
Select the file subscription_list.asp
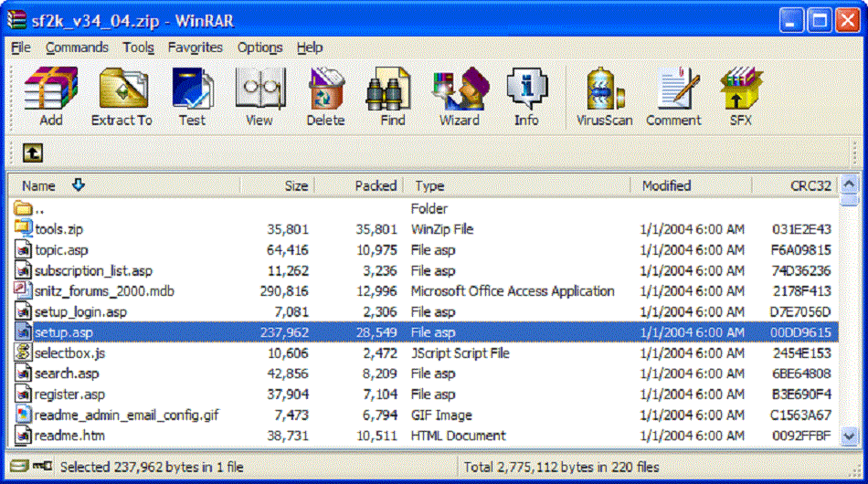pos(93,270)
